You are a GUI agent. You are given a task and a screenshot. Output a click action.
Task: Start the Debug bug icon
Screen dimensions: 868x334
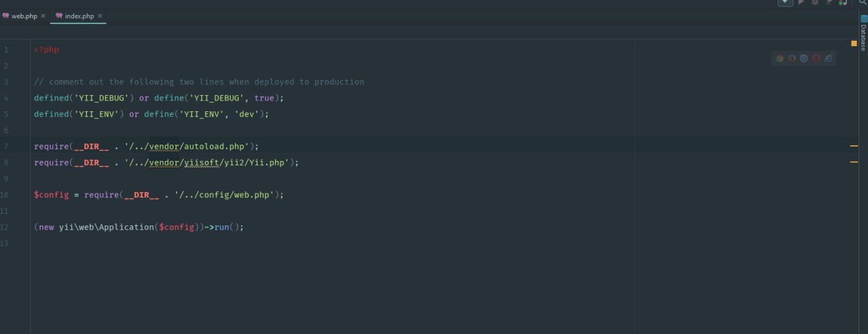click(x=814, y=3)
